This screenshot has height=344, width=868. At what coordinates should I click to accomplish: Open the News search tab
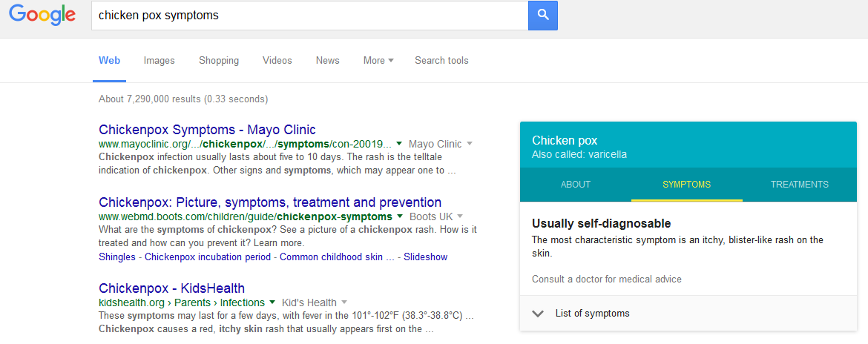327,61
